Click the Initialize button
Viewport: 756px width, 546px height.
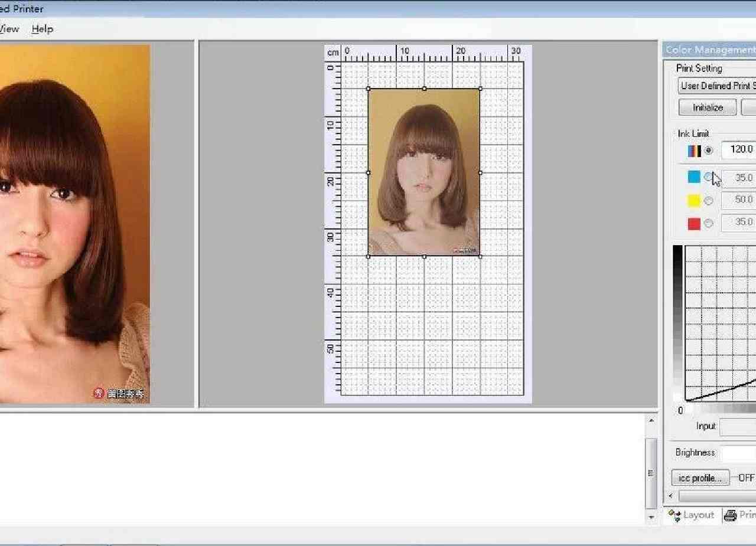708,107
